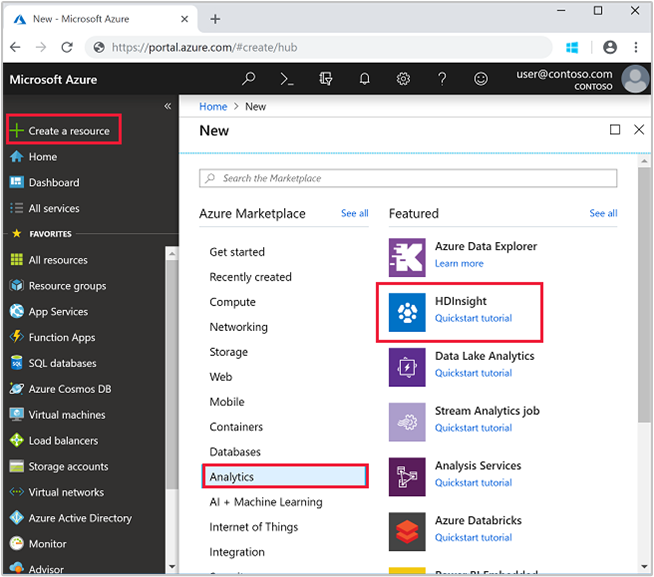Click the Advisor icon in sidebar
The height and width of the screenshot is (577, 654).
point(17,568)
